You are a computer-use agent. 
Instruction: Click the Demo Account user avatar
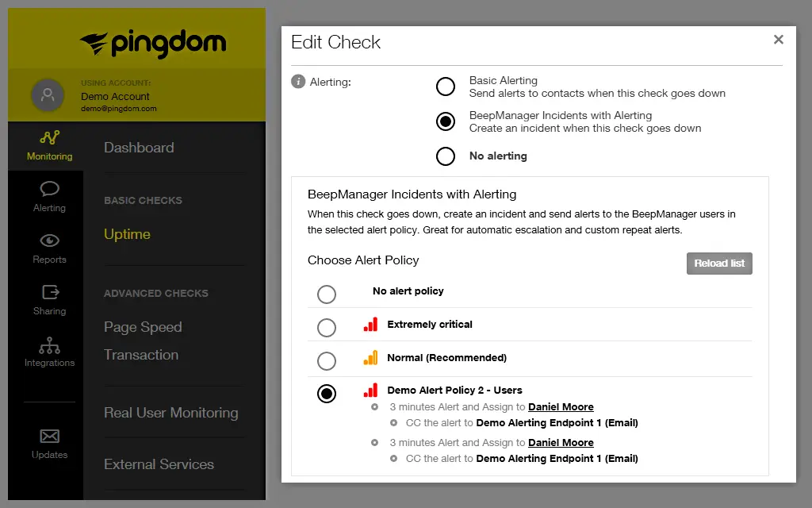pos(48,95)
